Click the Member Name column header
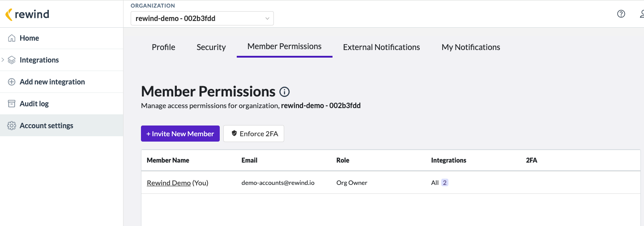Viewport: 644px width, 226px height. tap(168, 160)
